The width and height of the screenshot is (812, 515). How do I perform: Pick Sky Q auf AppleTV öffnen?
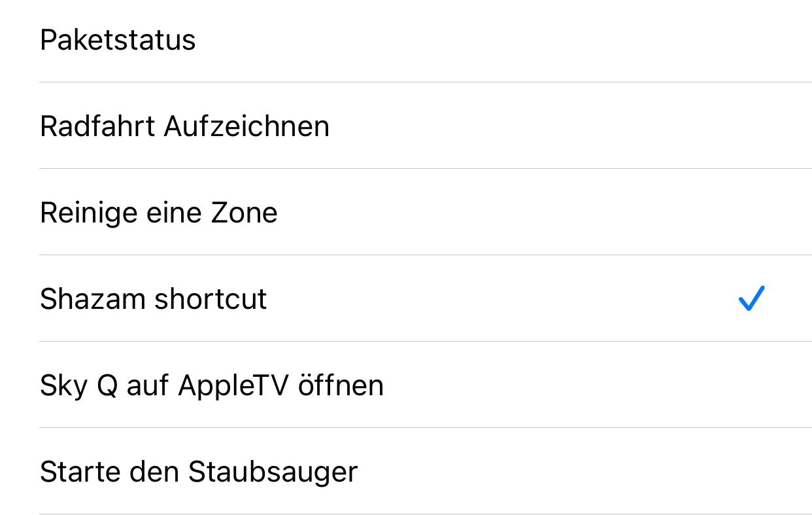[x=212, y=386]
